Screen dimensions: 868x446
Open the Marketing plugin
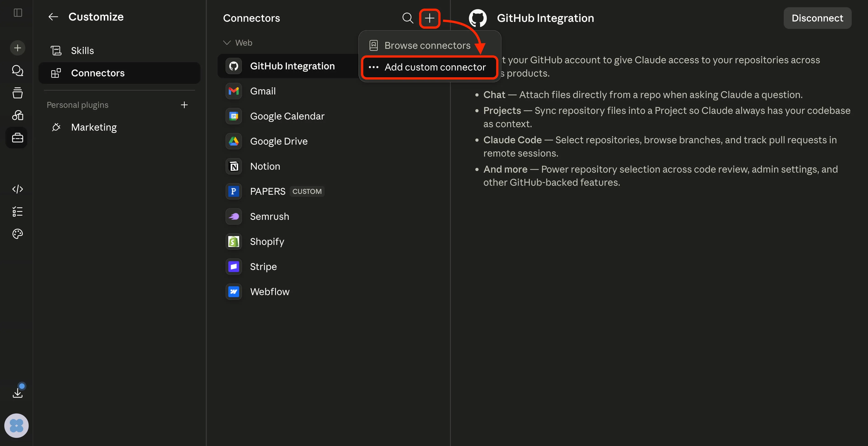[x=119, y=127]
